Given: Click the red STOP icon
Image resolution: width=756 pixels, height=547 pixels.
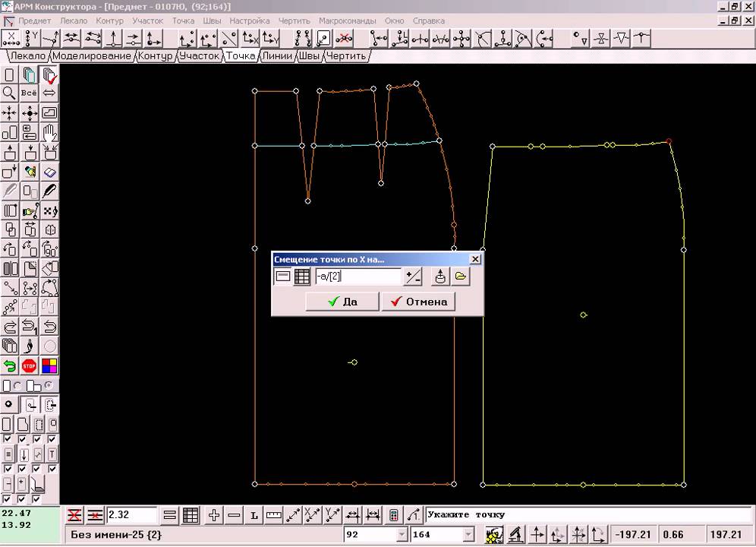Looking at the screenshot, I should tap(30, 366).
